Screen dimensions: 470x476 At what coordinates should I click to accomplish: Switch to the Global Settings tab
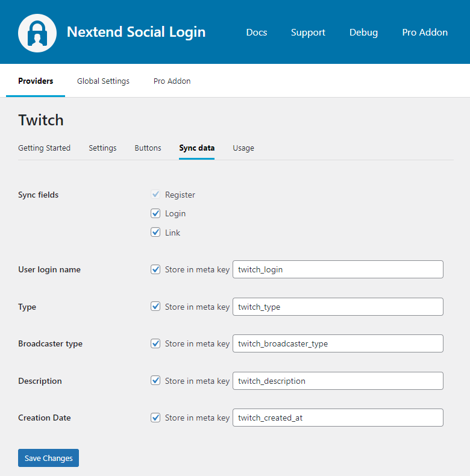[x=103, y=81]
